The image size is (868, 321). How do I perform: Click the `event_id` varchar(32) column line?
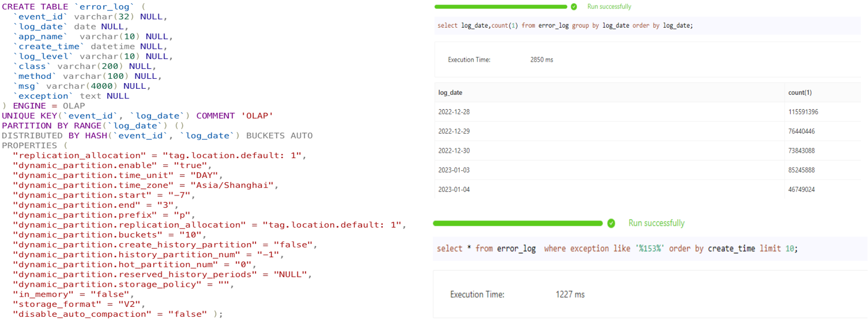(x=91, y=16)
